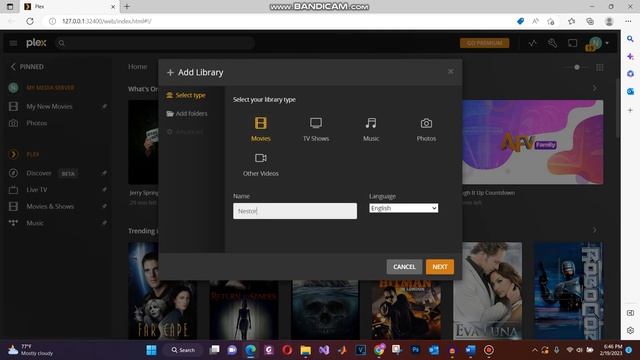Click the grid view icon
640x360 pixels.
click(x=600, y=67)
